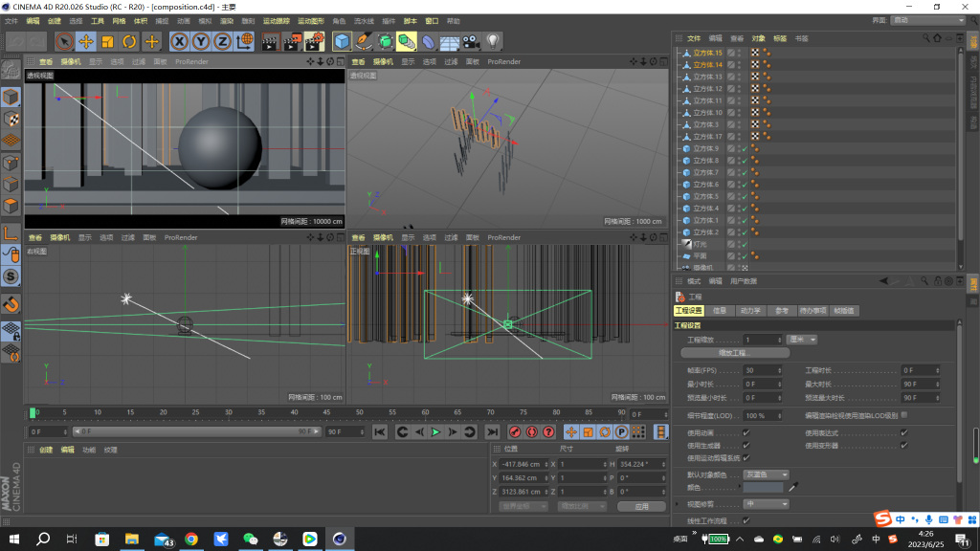This screenshot has height=551, width=980.
Task: Toggle the 使用生成器 checkbox
Action: coord(746,446)
